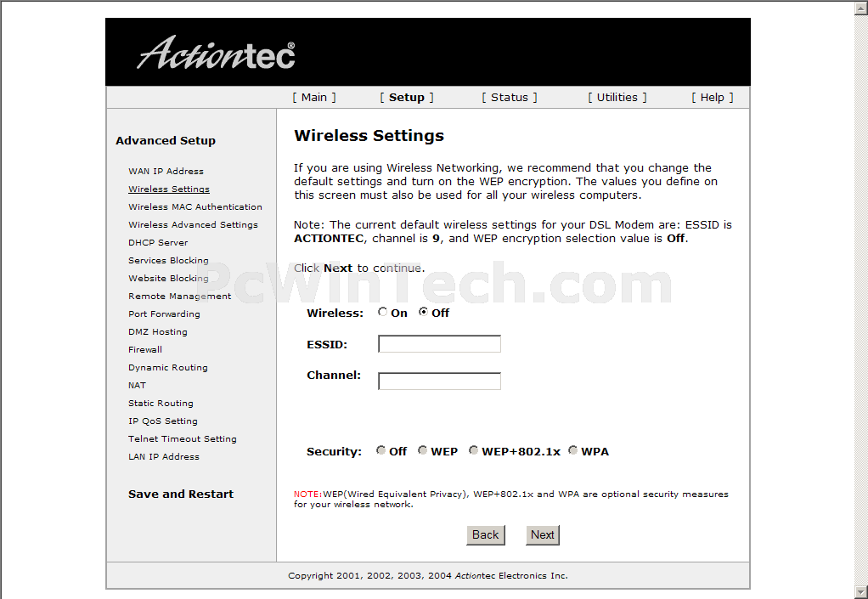Go to Wireless Advanced Settings
The width and height of the screenshot is (868, 599).
point(193,224)
